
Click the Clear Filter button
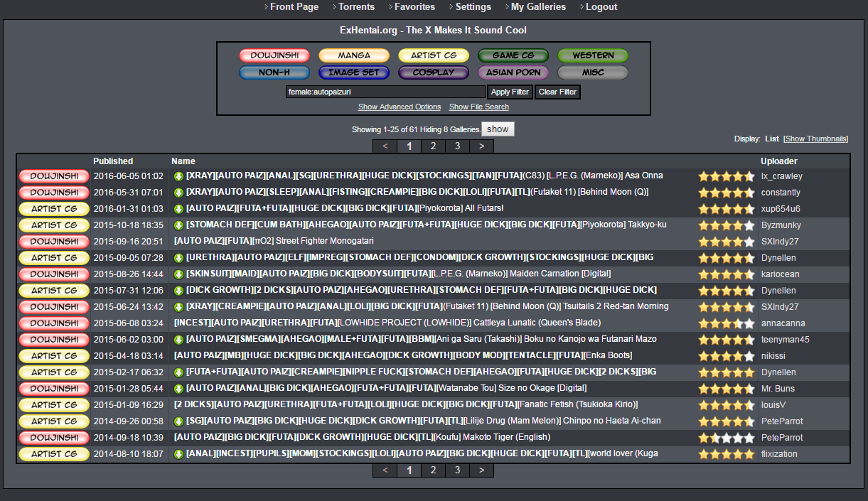(x=557, y=92)
